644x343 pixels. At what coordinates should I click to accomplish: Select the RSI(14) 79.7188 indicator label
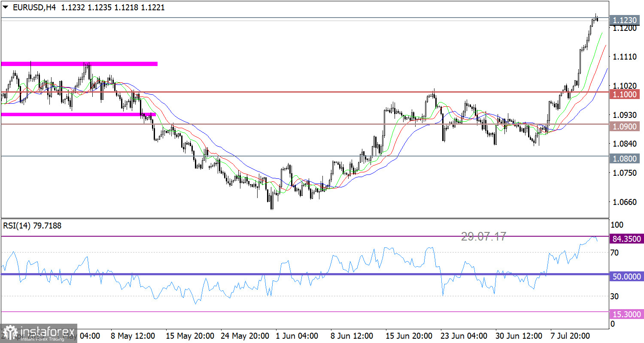[33, 226]
